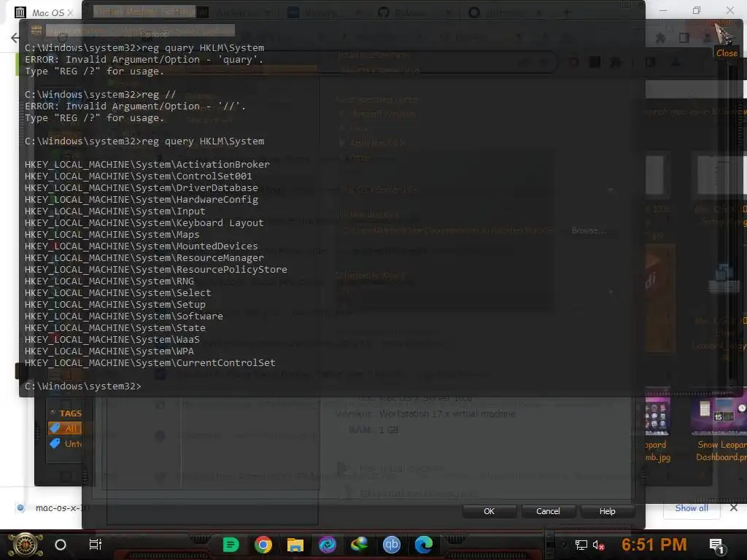Screen dimensions: 747x560
Task: Click the System\Select registry key line
Action: click(117, 293)
